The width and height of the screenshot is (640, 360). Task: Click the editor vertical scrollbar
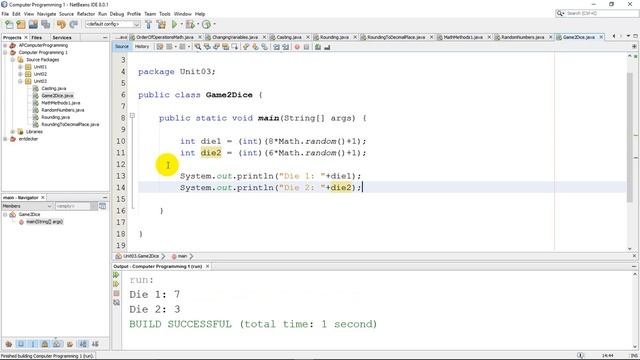click(630, 137)
